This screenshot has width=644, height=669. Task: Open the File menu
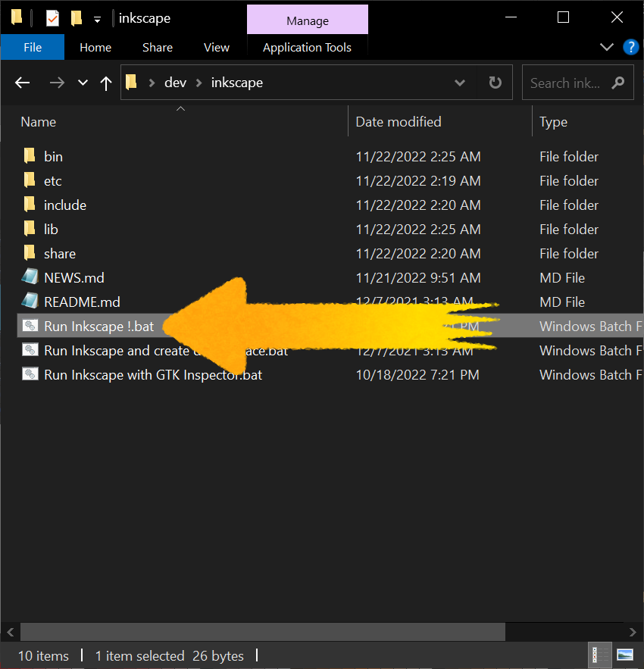click(33, 47)
